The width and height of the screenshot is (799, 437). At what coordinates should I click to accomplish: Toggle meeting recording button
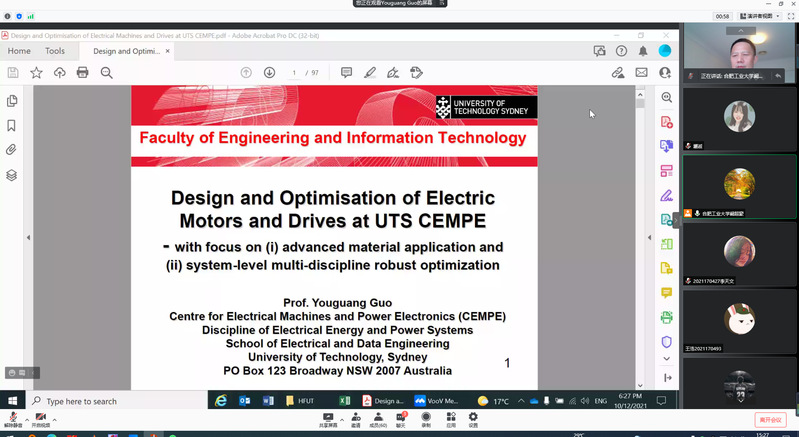click(x=426, y=420)
